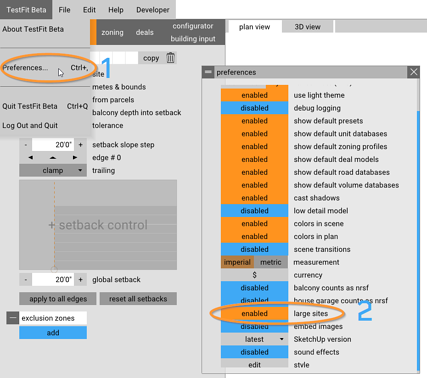This screenshot has height=378, width=427.
Task: Select previous edge with left arrow
Action: tap(31, 158)
